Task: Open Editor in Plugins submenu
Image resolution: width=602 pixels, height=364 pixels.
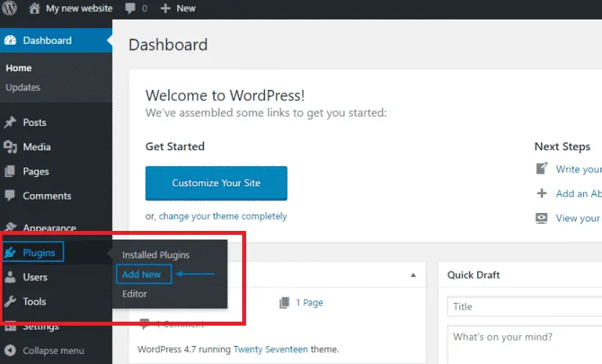Action: [x=134, y=294]
